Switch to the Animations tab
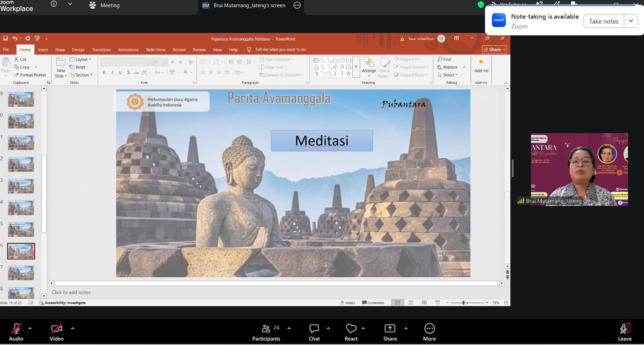This screenshot has height=345, width=644. 128,50
